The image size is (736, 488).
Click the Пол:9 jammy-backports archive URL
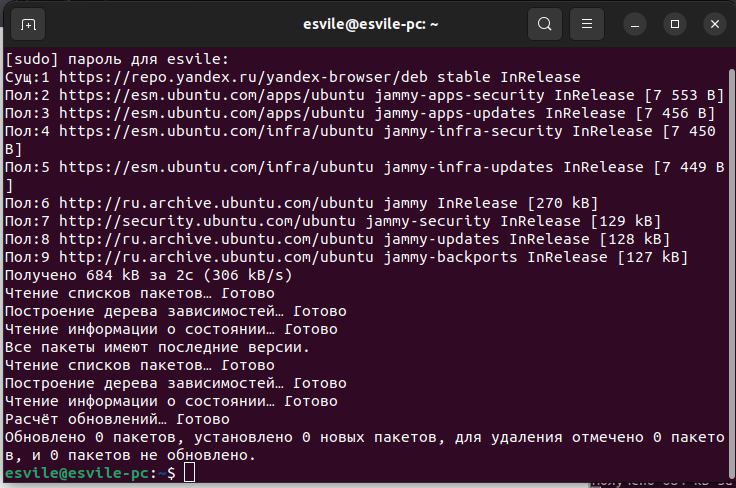216,257
